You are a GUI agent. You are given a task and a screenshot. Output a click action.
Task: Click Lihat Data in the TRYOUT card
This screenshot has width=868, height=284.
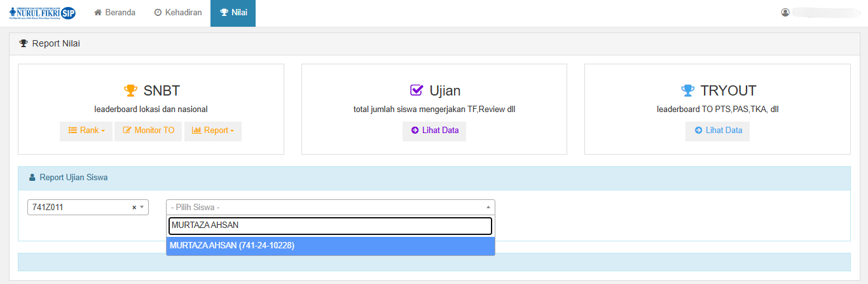coord(718,131)
